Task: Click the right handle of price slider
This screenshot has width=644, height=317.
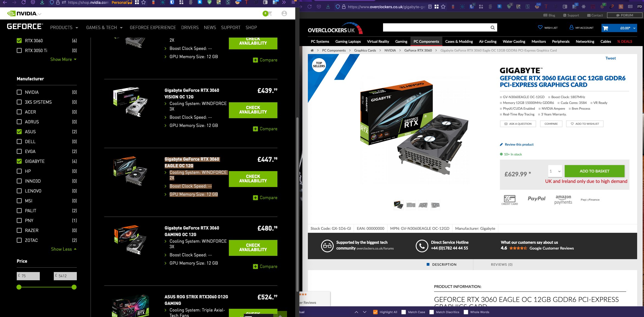Action: pyautogui.click(x=74, y=287)
